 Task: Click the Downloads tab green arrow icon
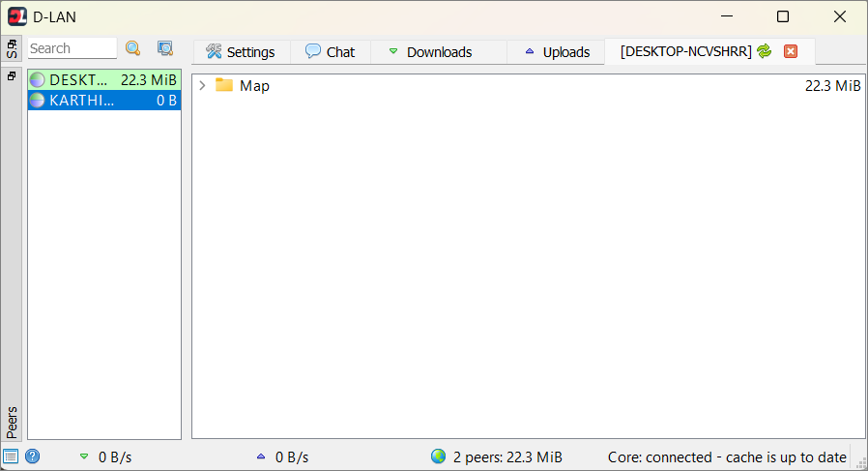click(393, 51)
